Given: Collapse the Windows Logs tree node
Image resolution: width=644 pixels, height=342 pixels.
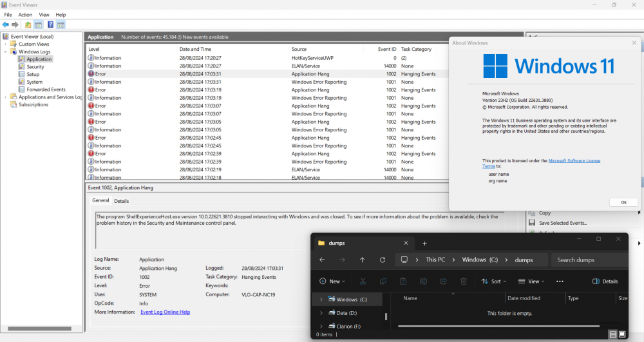Looking at the screenshot, I should (x=6, y=52).
